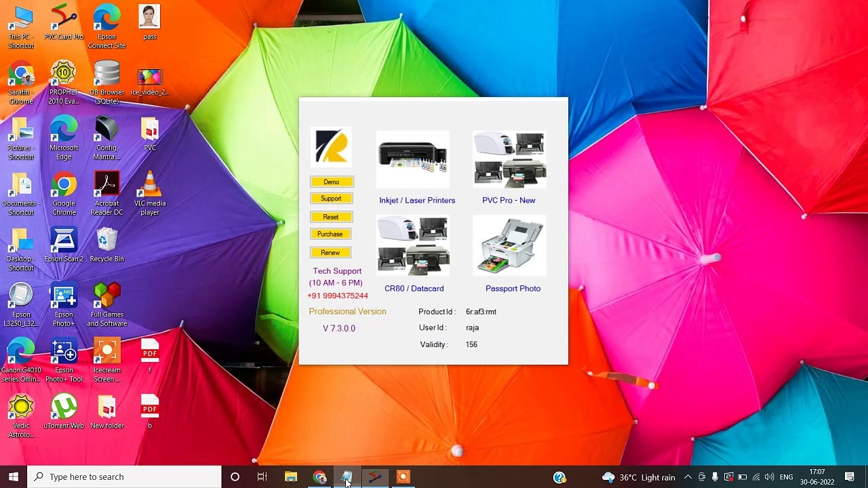The width and height of the screenshot is (868, 488).
Task: Select the Config Mantra desktop icon
Action: pos(106,138)
